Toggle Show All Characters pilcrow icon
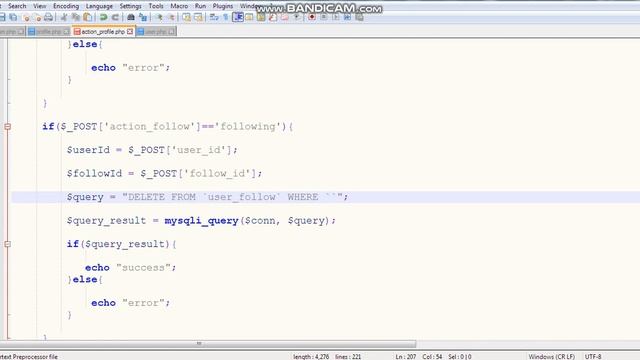 (x=225, y=17)
